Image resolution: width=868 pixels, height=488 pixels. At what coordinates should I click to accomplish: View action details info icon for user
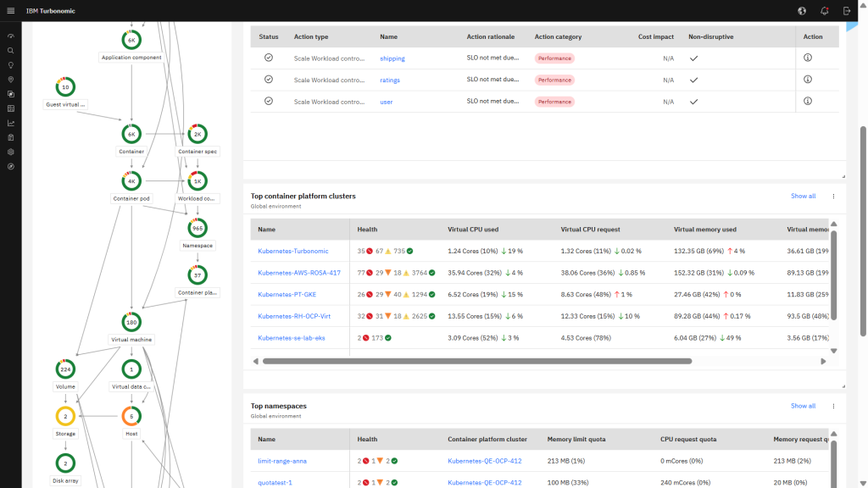(808, 102)
